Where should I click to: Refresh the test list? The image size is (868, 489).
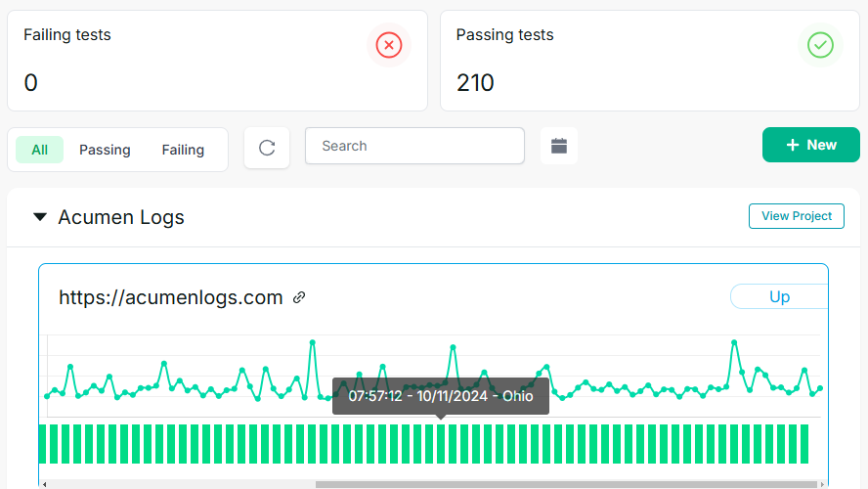267,148
